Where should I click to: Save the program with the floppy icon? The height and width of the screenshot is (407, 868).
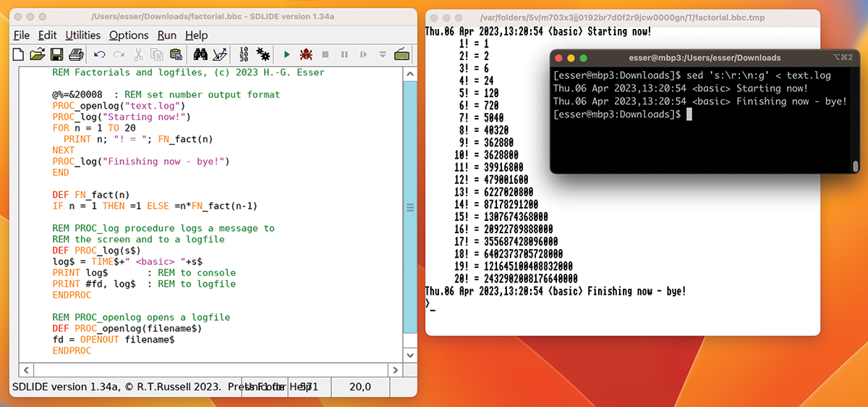56,54
